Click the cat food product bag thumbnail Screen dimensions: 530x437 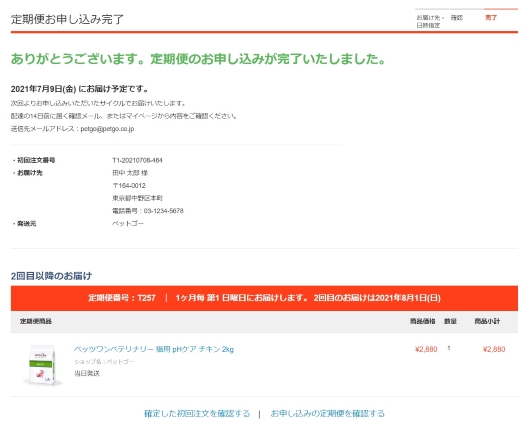click(x=42, y=365)
